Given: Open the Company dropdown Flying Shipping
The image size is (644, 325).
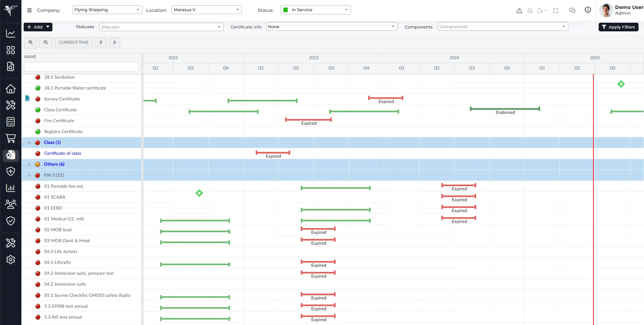Looking at the screenshot, I should click(x=107, y=10).
